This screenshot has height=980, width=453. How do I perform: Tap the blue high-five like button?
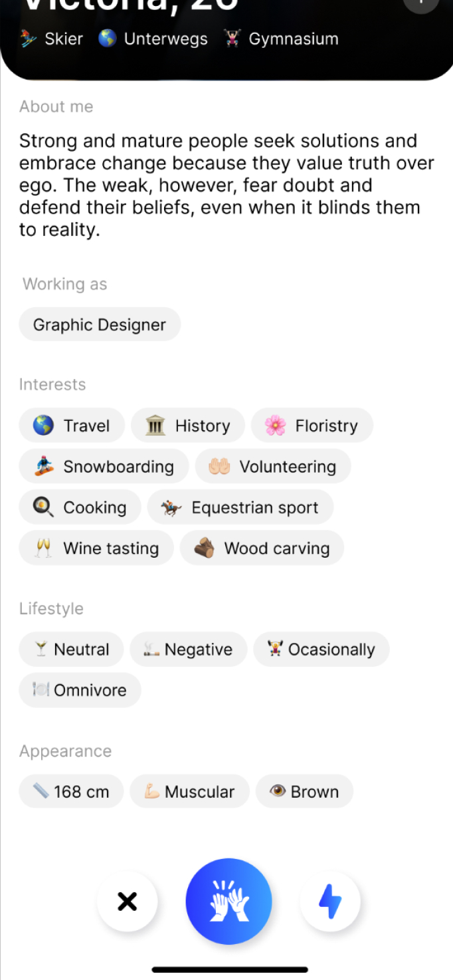228,901
